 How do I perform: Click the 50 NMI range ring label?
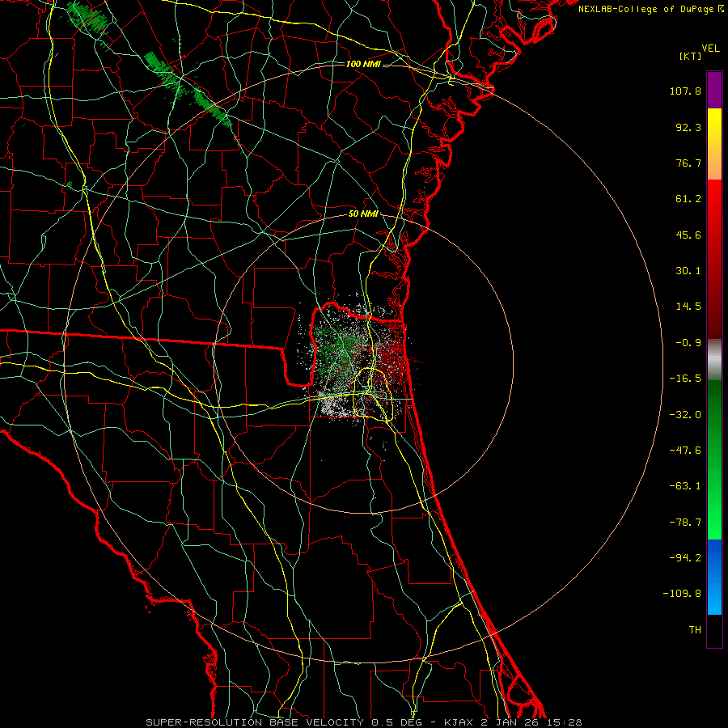[363, 214]
